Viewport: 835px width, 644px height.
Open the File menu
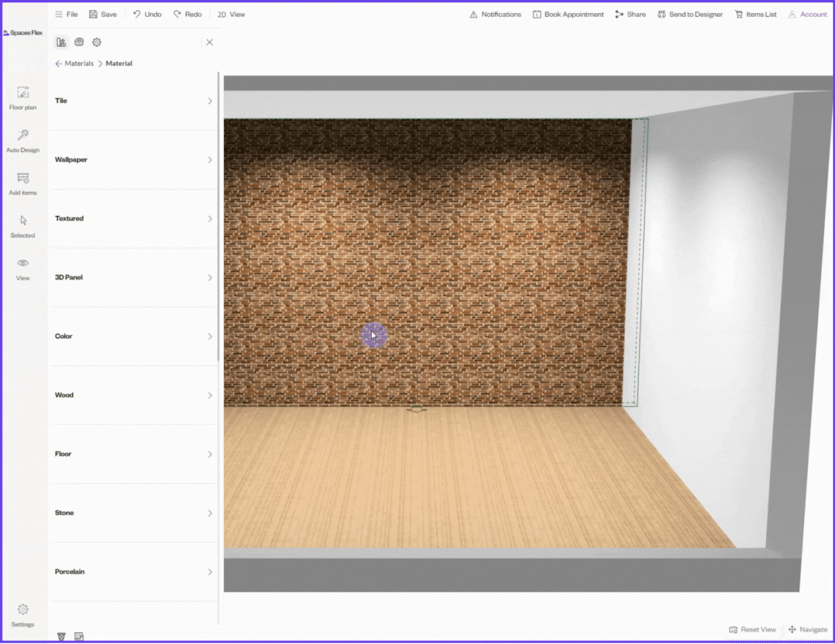point(66,14)
